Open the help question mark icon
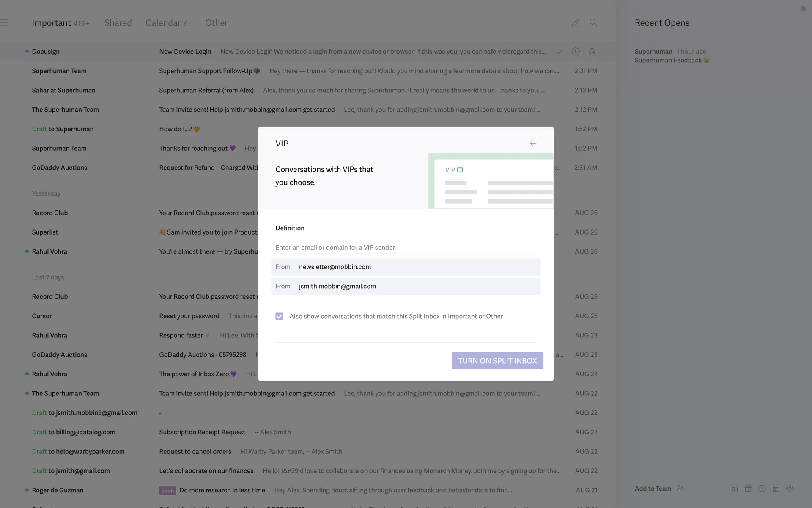The height and width of the screenshot is (508, 812). coord(762,489)
